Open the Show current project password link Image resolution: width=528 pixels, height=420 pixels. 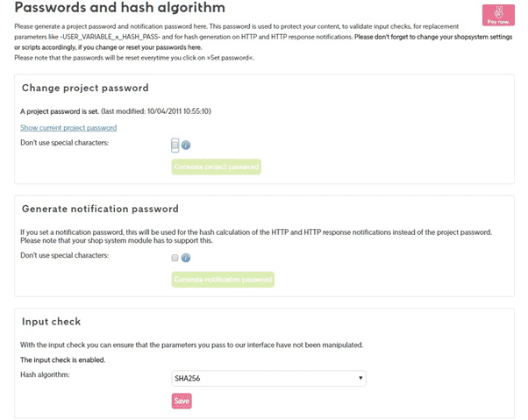[x=68, y=128]
